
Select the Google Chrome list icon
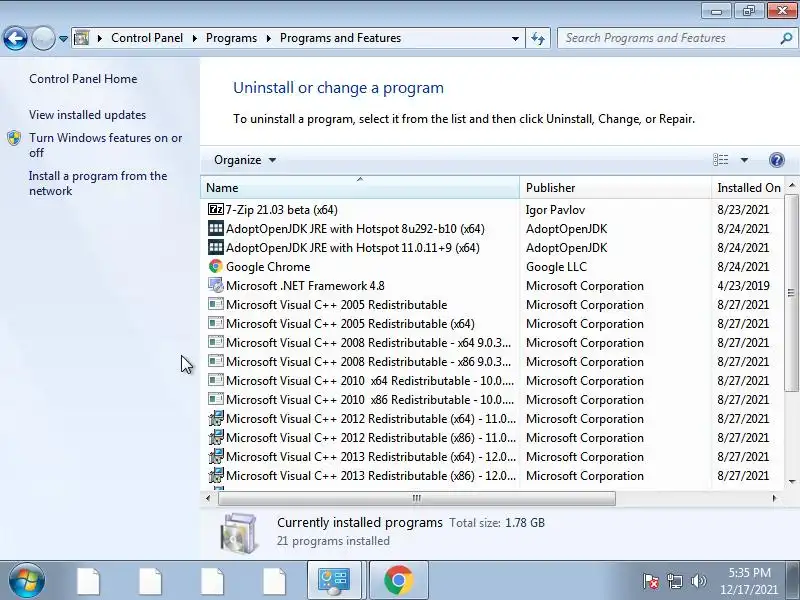pos(216,266)
